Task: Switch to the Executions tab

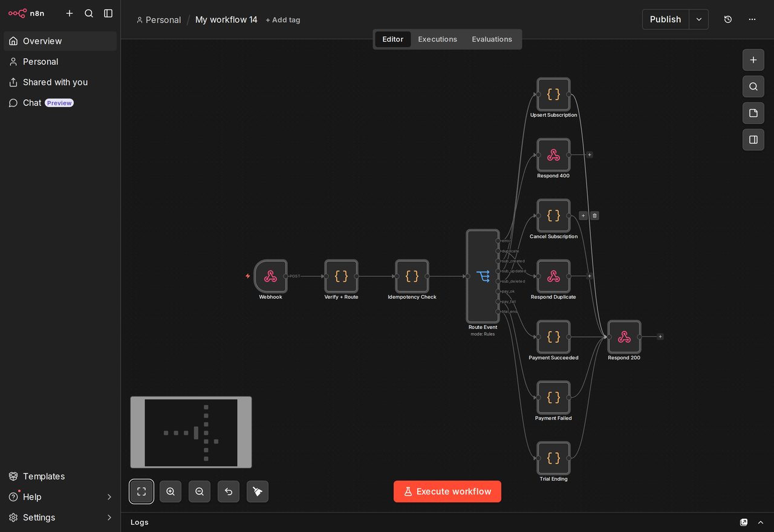Action: [438, 39]
